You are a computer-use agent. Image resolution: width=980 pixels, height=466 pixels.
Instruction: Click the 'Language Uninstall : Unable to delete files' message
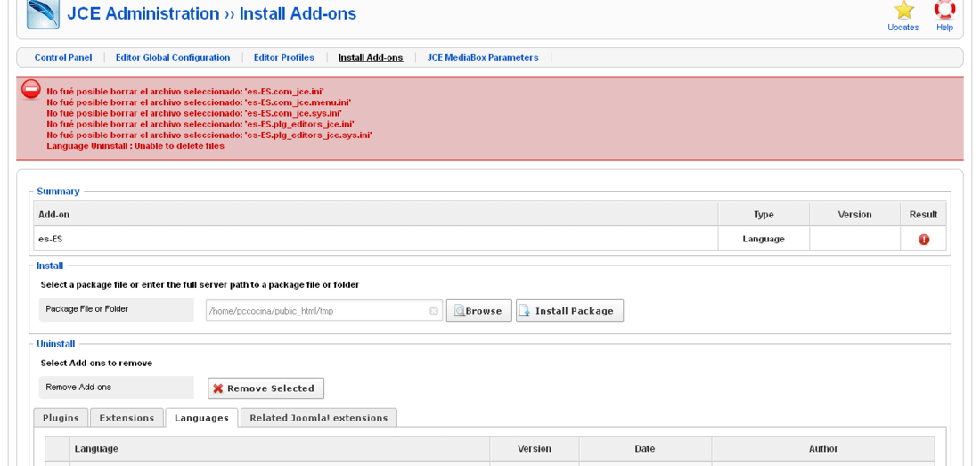coord(135,146)
